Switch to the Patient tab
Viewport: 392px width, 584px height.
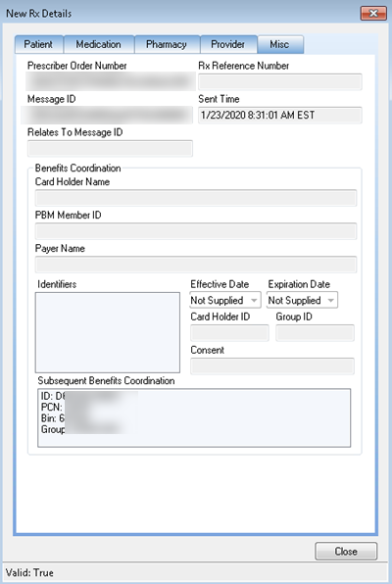tap(39, 45)
